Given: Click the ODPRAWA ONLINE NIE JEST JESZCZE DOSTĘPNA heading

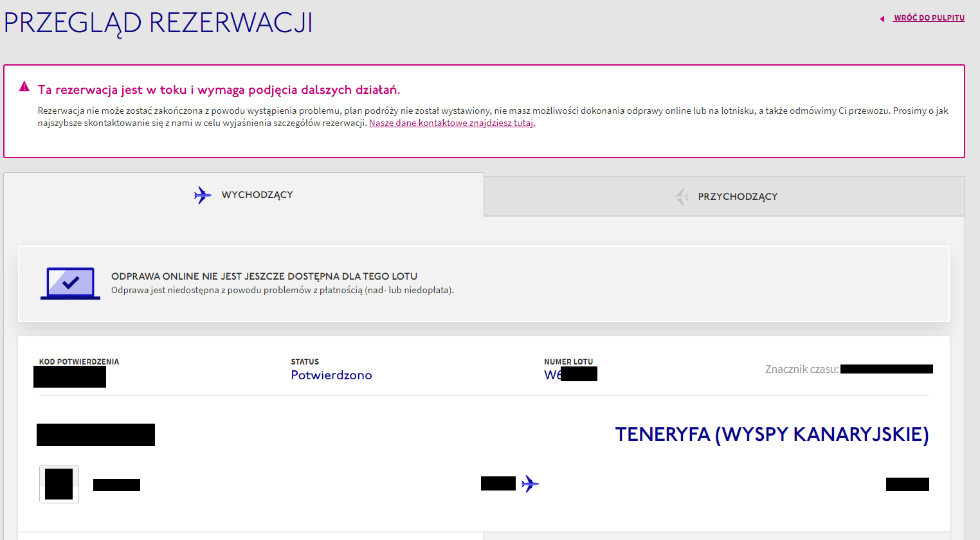Looking at the screenshot, I should pos(264,276).
